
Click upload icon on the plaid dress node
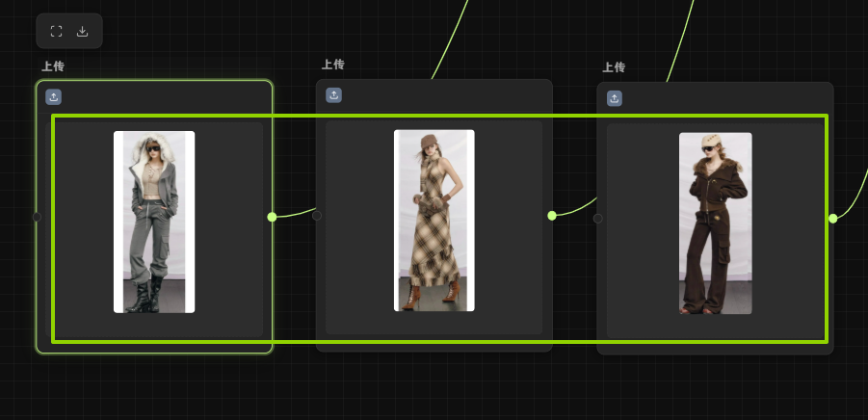click(333, 94)
